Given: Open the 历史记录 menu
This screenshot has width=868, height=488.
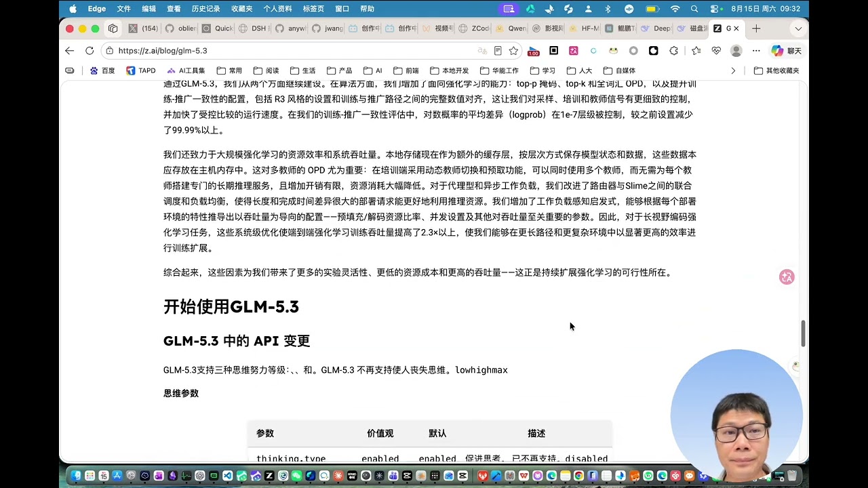Looking at the screenshot, I should point(205,9).
